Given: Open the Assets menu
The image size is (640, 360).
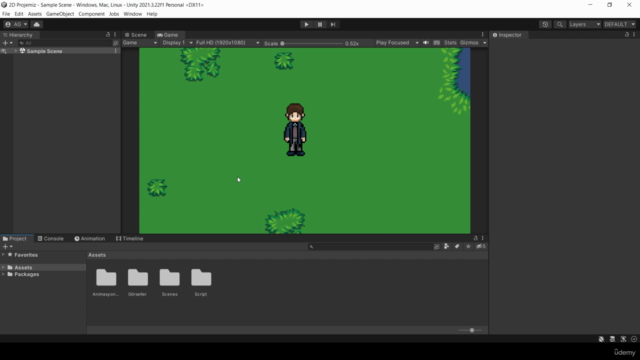Looking at the screenshot, I should (35, 14).
